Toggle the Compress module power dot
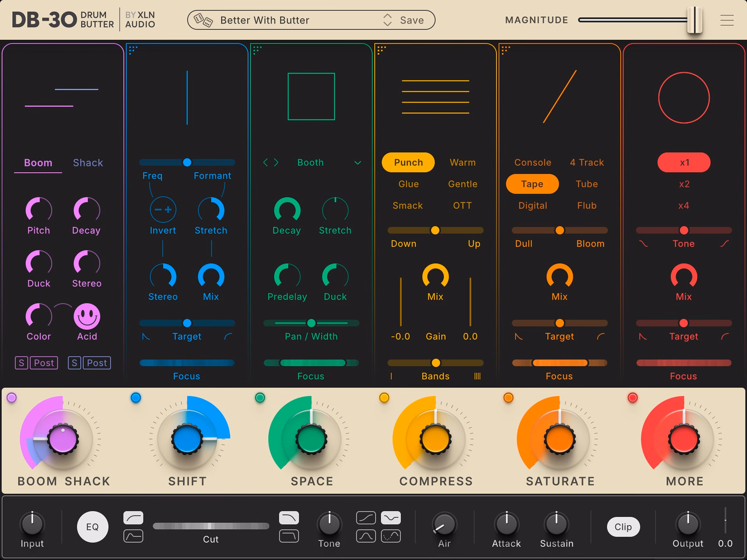The height and width of the screenshot is (560, 747). coord(384,398)
